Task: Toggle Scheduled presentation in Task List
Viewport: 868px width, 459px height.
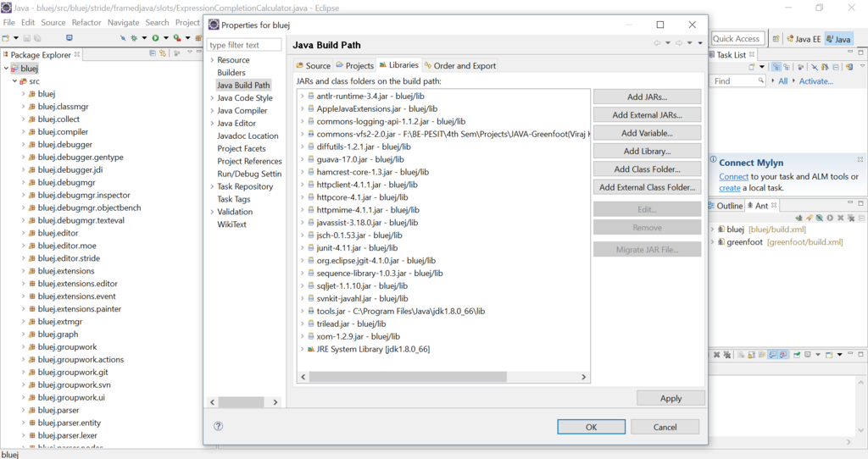Action: click(787, 67)
